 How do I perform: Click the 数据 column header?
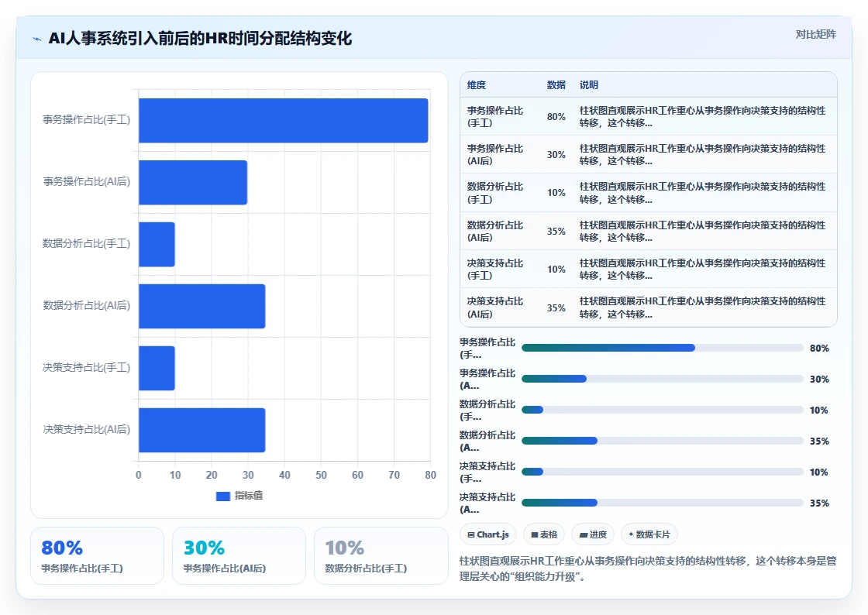[556, 85]
